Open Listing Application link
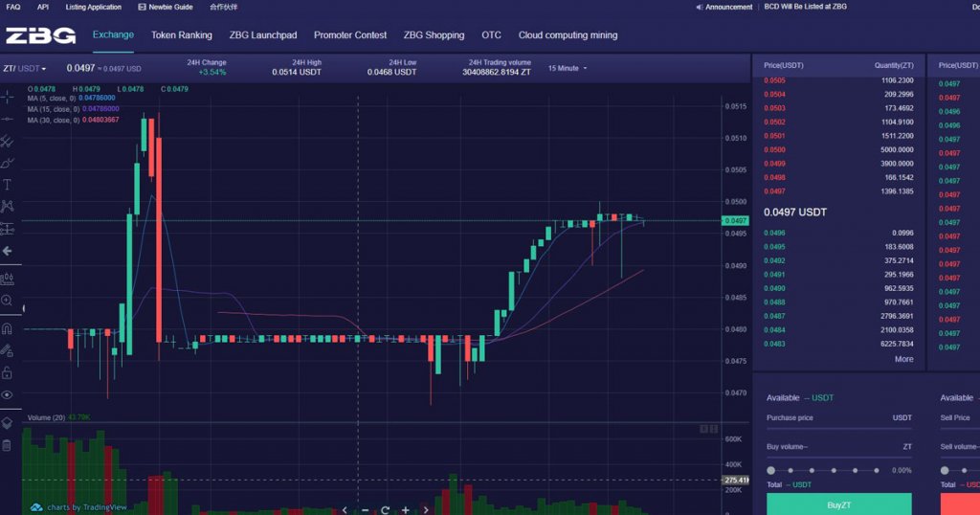The width and height of the screenshot is (980, 515). pos(93,7)
